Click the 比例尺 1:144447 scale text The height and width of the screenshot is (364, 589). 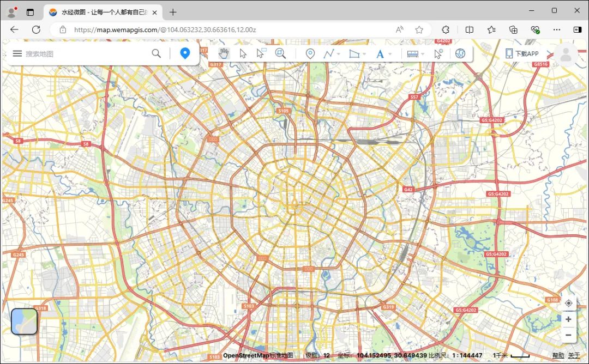pyautogui.click(x=455, y=355)
